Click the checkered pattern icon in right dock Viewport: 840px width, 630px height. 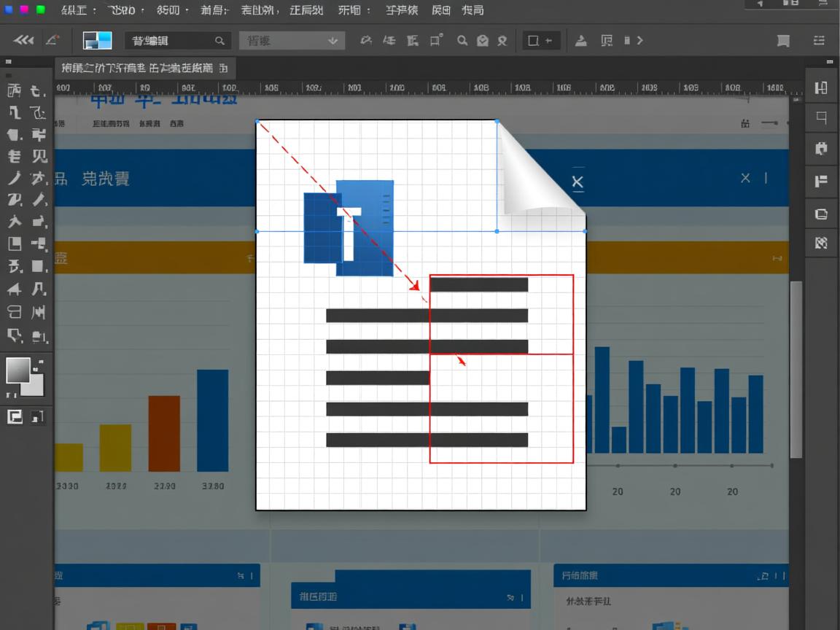pyautogui.click(x=821, y=243)
